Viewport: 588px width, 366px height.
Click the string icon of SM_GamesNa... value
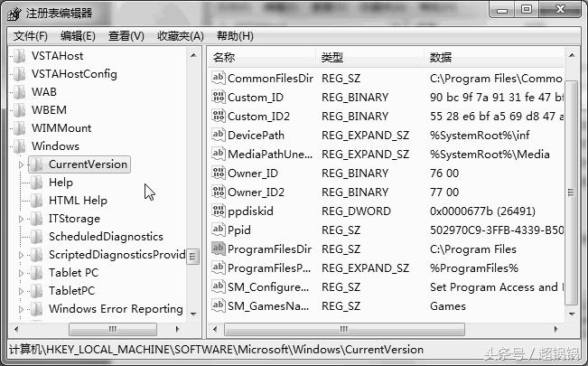point(219,305)
